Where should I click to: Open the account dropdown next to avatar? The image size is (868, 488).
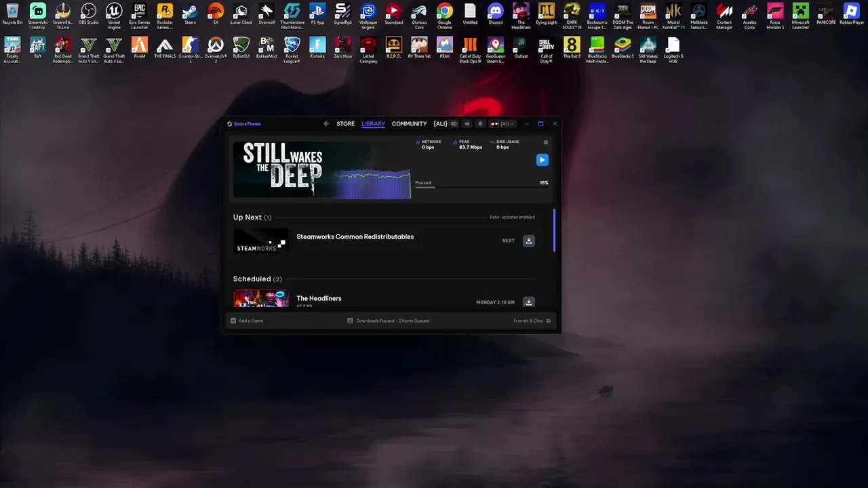pos(502,124)
